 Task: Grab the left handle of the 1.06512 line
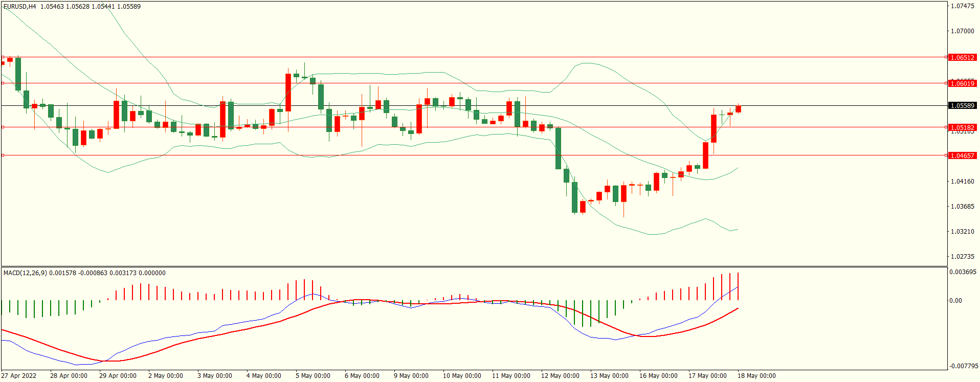(x=3, y=57)
